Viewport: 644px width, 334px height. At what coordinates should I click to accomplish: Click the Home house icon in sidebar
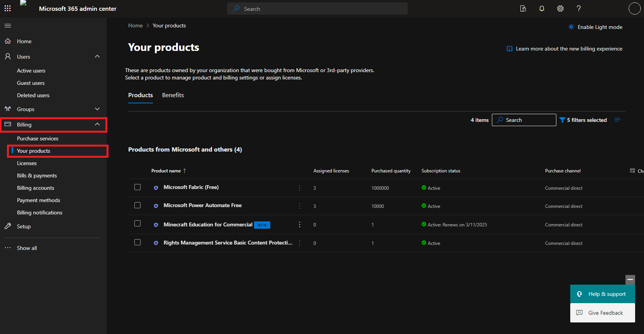pos(8,41)
